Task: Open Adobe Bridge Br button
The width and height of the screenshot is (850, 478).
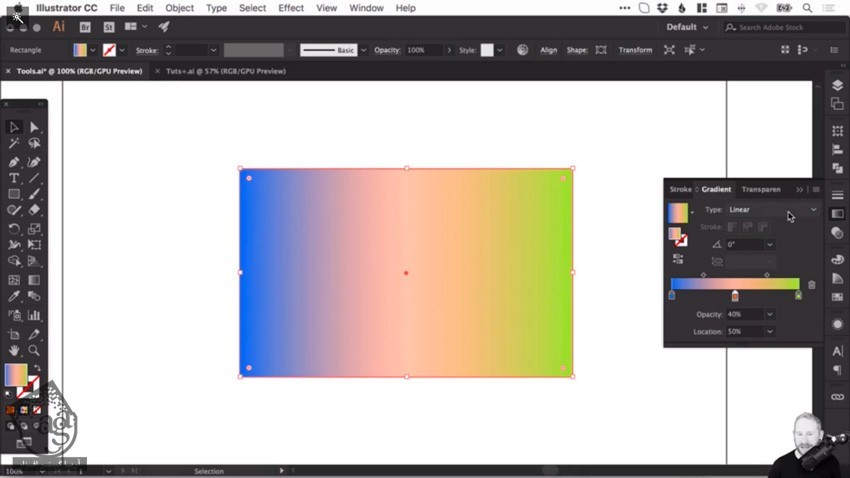Action: coord(85,27)
